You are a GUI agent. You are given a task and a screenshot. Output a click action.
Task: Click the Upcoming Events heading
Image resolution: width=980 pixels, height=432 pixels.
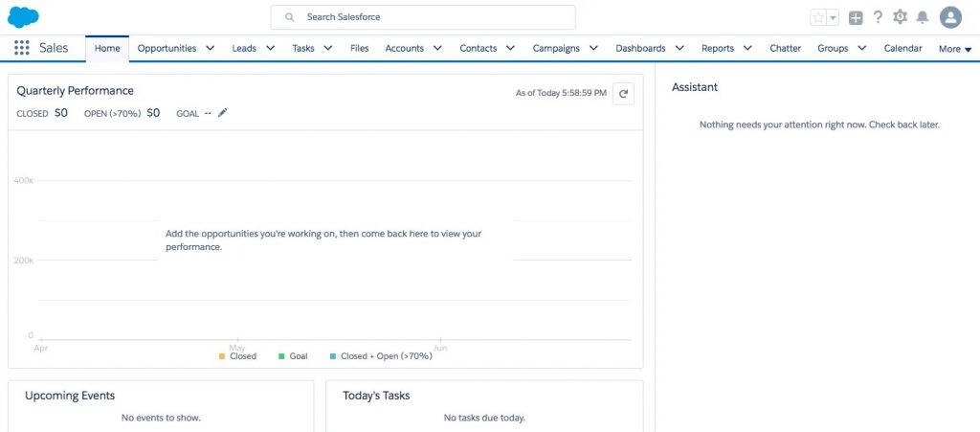click(70, 395)
